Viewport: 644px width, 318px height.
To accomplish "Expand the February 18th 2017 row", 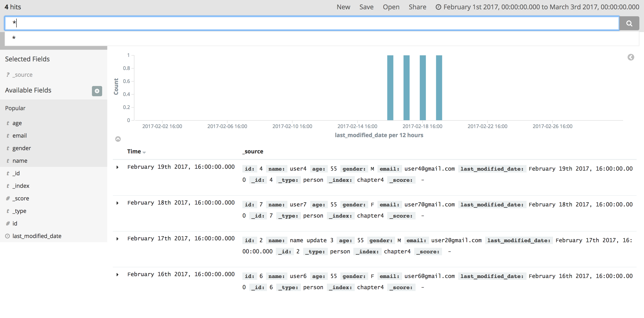I will pos(117,203).
